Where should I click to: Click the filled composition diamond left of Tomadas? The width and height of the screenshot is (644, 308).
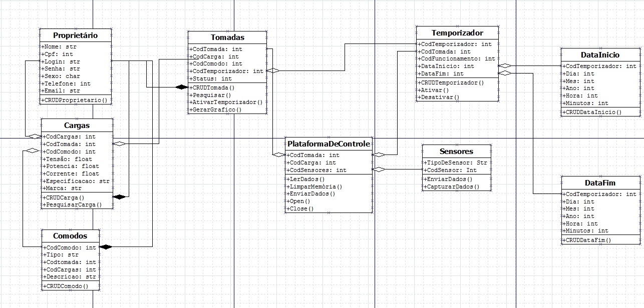pos(181,87)
